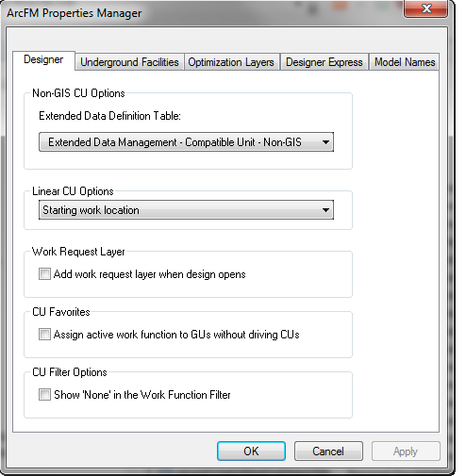Expand the Starting work location dropdown
The image size is (466, 476).
(x=186, y=210)
